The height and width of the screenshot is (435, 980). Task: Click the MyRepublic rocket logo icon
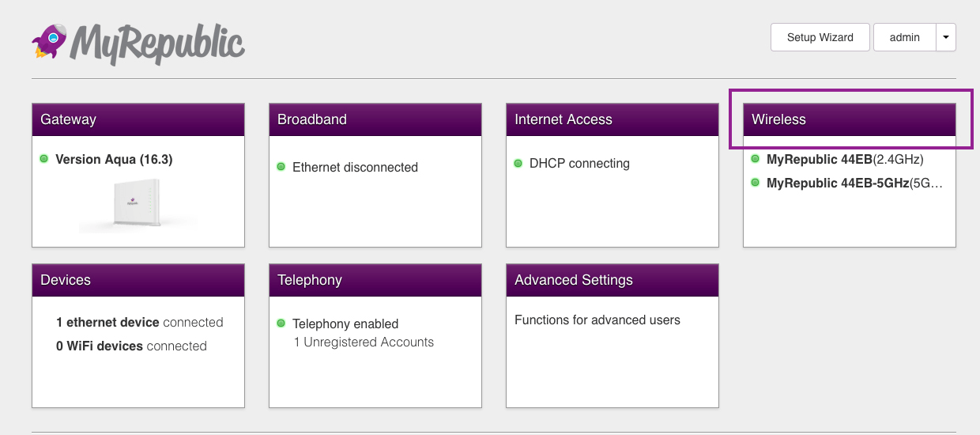[49, 40]
